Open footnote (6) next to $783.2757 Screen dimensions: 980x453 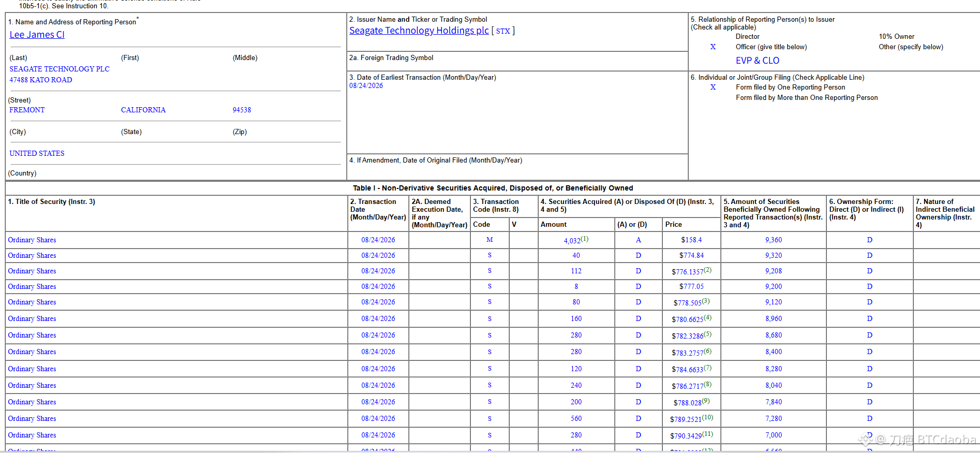[708, 350]
